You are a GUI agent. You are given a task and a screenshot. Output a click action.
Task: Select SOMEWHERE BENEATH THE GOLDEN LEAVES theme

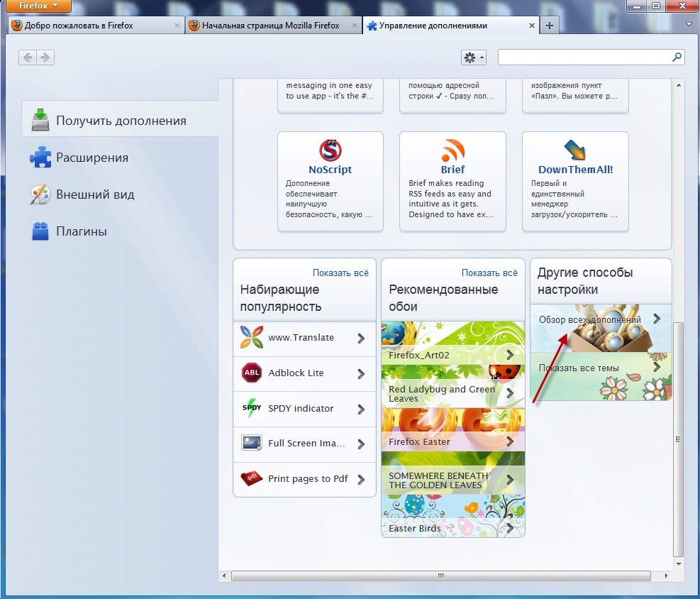tap(452, 473)
